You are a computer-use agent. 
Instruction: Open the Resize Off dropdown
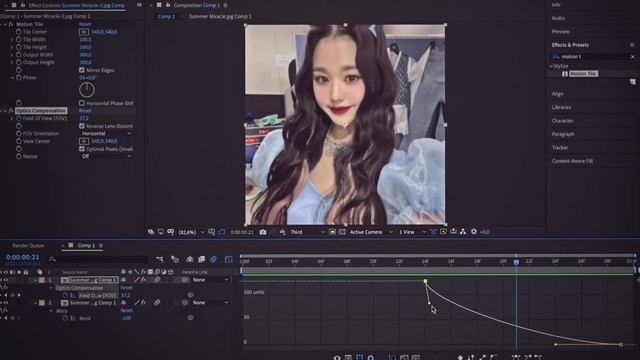106,156
